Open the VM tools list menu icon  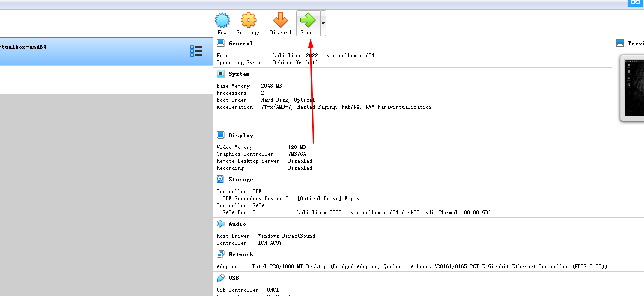(196, 51)
